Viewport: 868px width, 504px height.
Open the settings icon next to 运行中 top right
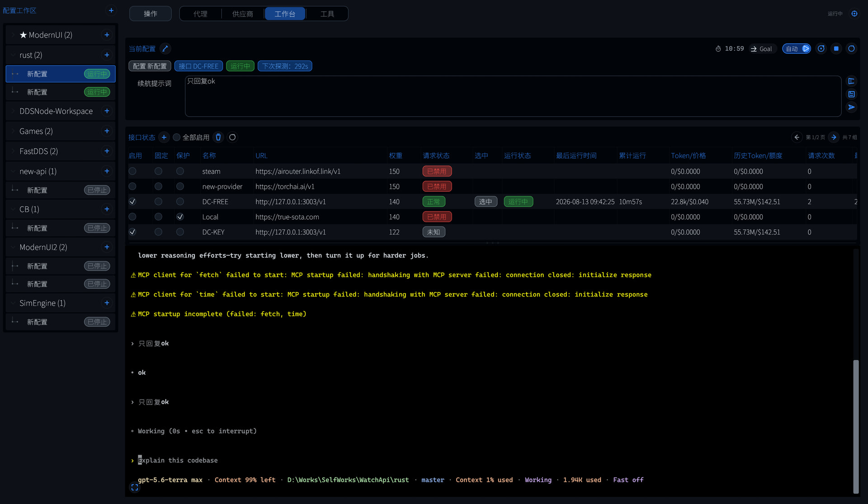pyautogui.click(x=854, y=14)
